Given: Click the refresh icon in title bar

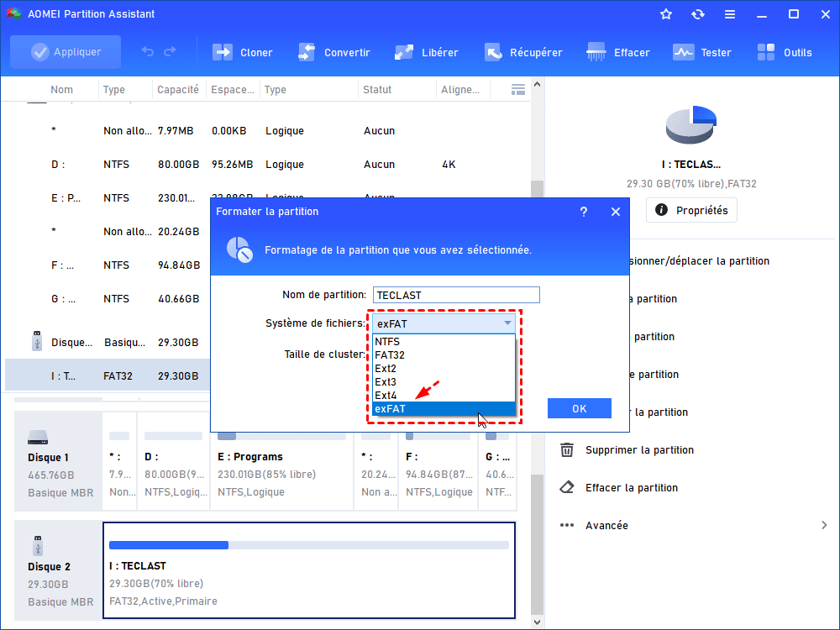Looking at the screenshot, I should pyautogui.click(x=697, y=14).
